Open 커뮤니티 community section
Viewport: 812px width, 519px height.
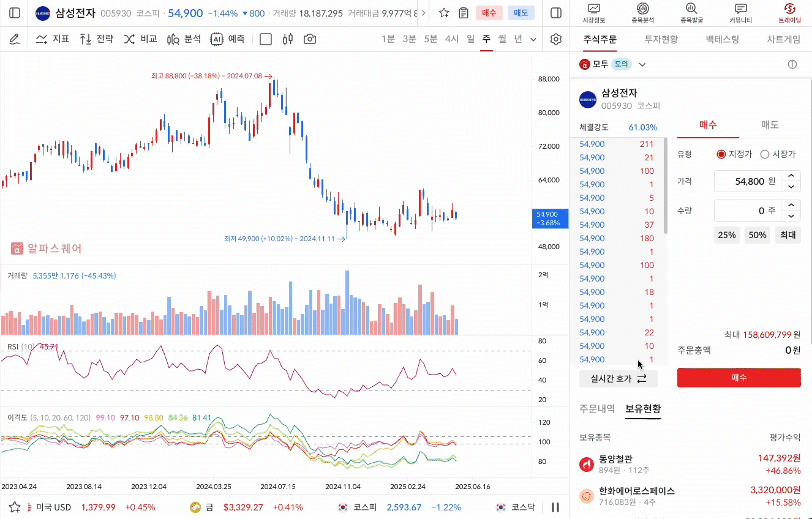pos(740,13)
